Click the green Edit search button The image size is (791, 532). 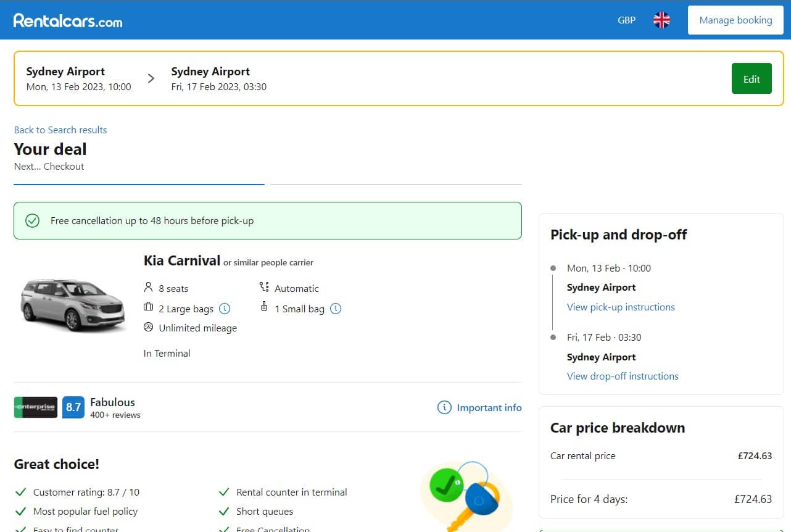752,79
